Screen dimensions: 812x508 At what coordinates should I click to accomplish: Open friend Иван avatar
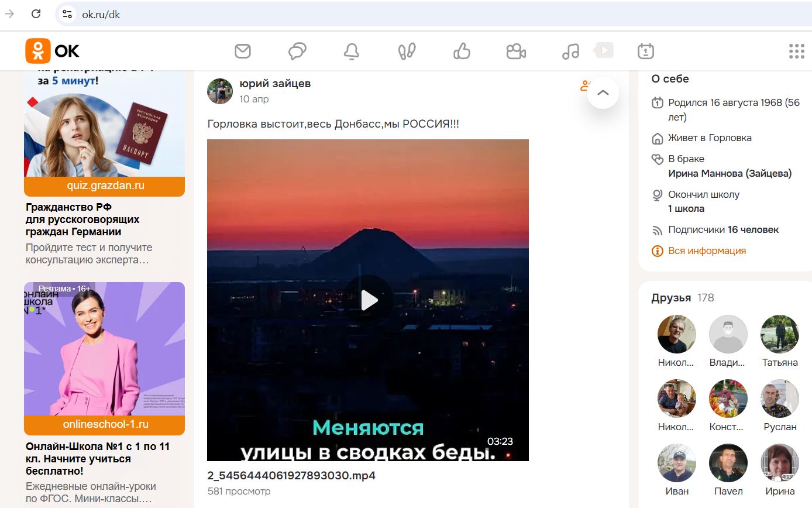[x=677, y=463]
